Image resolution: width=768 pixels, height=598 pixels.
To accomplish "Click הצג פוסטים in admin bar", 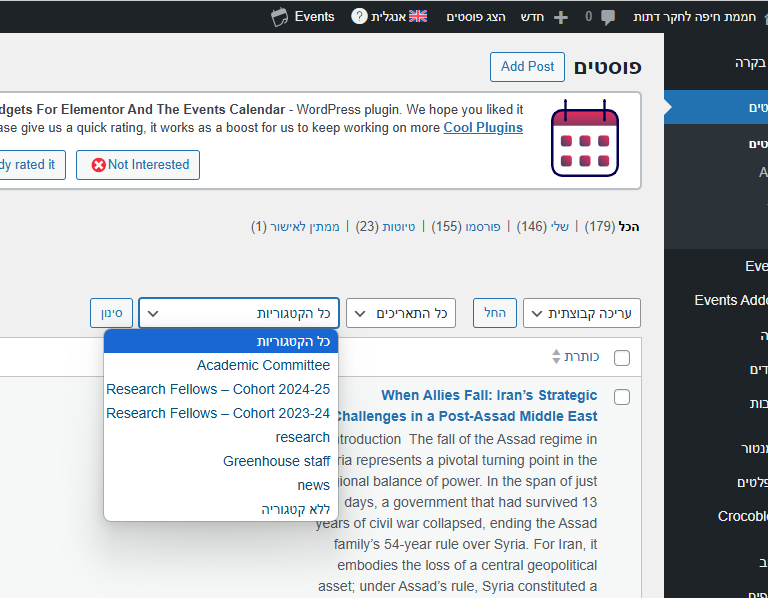I will point(476,17).
